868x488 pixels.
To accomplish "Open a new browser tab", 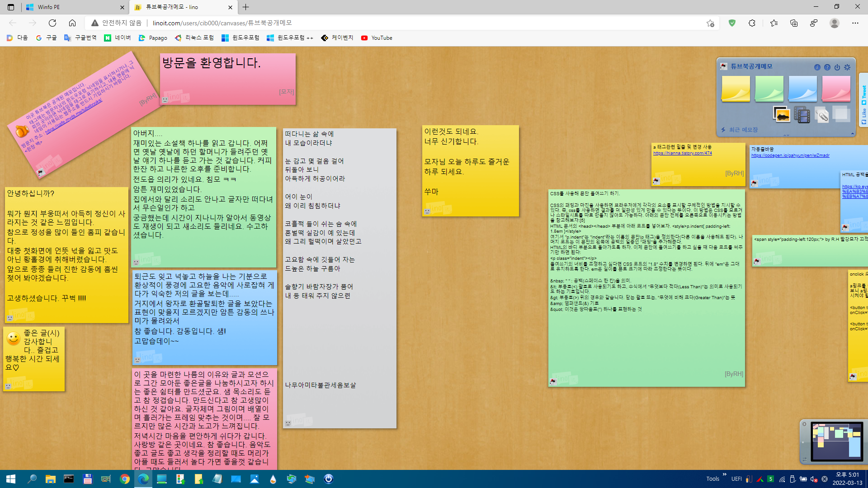I will tap(245, 7).
